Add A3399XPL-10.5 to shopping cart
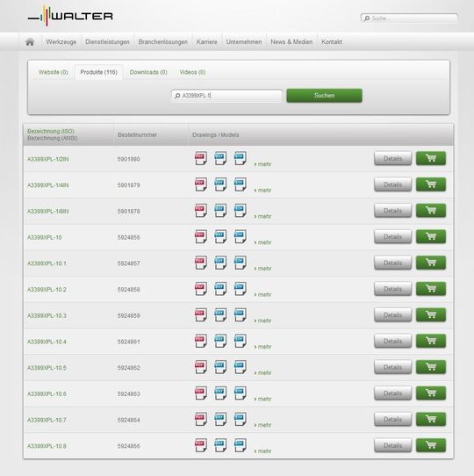Screen dimensions: 474x476 click(x=431, y=367)
